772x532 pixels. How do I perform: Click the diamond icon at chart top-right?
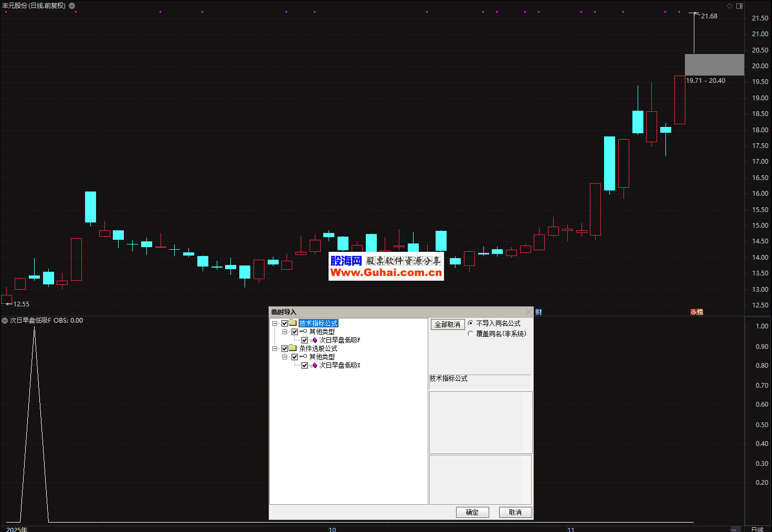pyautogui.click(x=729, y=6)
